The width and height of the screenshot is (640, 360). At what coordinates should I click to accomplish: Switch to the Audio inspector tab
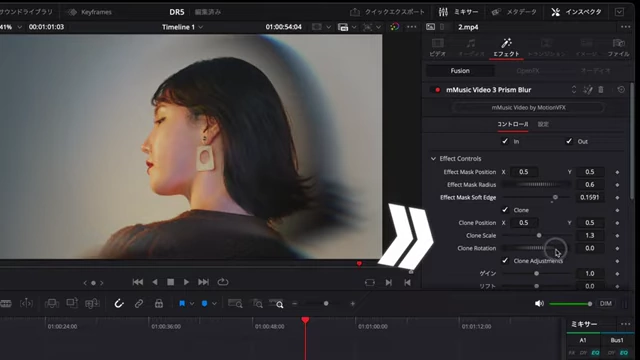[471, 47]
